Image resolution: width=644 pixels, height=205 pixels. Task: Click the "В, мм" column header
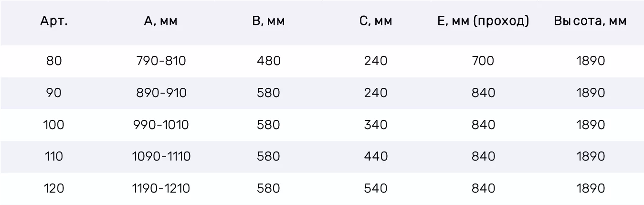[x=268, y=22]
